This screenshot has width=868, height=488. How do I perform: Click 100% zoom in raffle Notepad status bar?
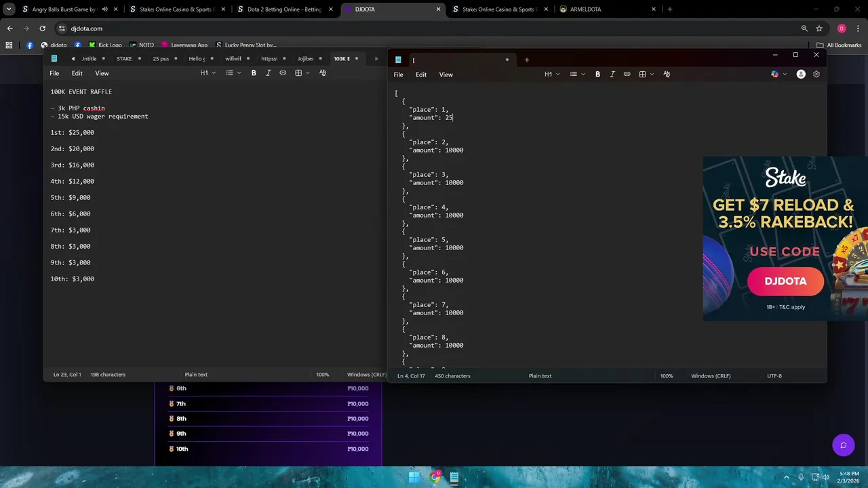(x=322, y=374)
